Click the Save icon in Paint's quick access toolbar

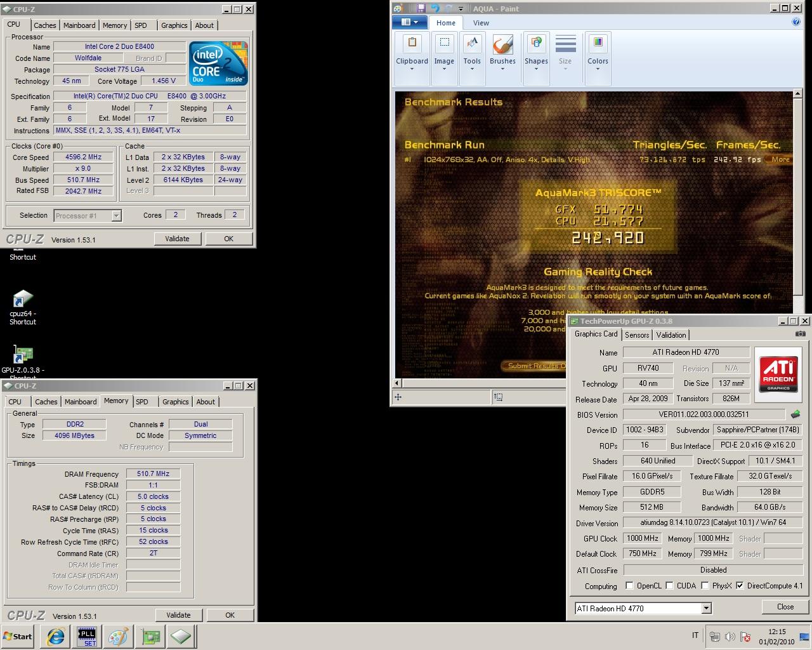(421, 8)
